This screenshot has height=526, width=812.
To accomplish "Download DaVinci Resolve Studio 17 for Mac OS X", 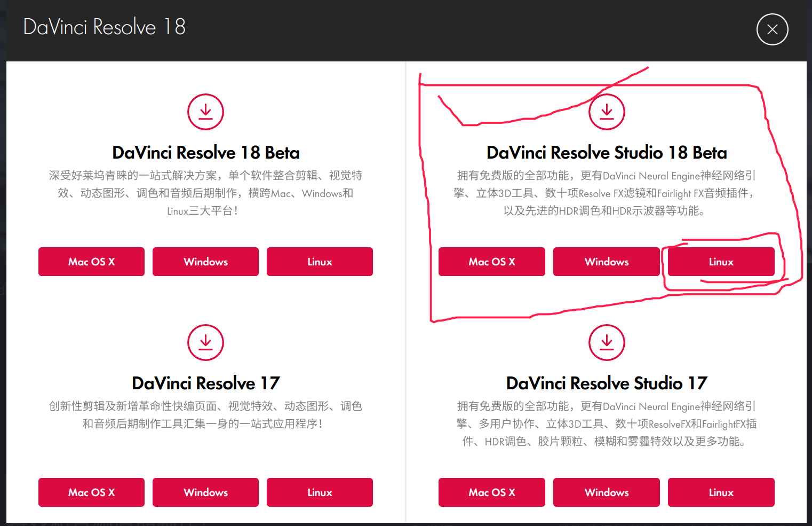I will pos(491,492).
